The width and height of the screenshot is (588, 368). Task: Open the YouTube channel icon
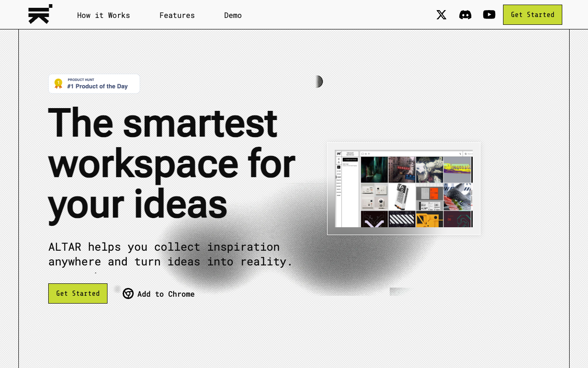click(489, 15)
